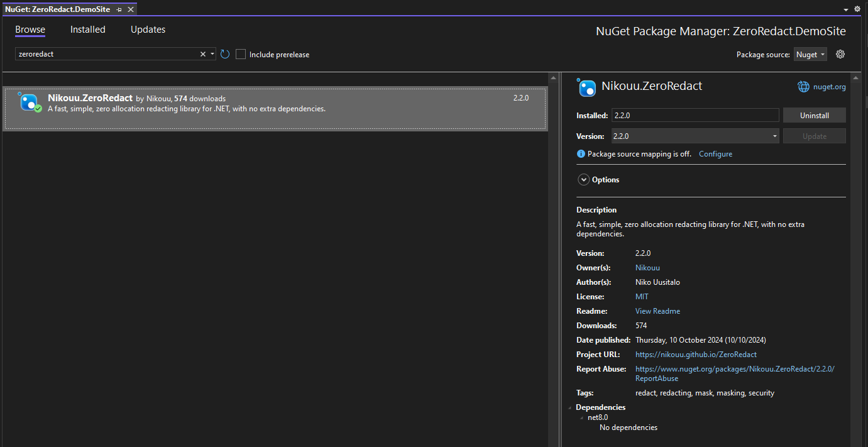This screenshot has width=868, height=447.
Task: Click the package icon in details pane
Action: point(586,87)
